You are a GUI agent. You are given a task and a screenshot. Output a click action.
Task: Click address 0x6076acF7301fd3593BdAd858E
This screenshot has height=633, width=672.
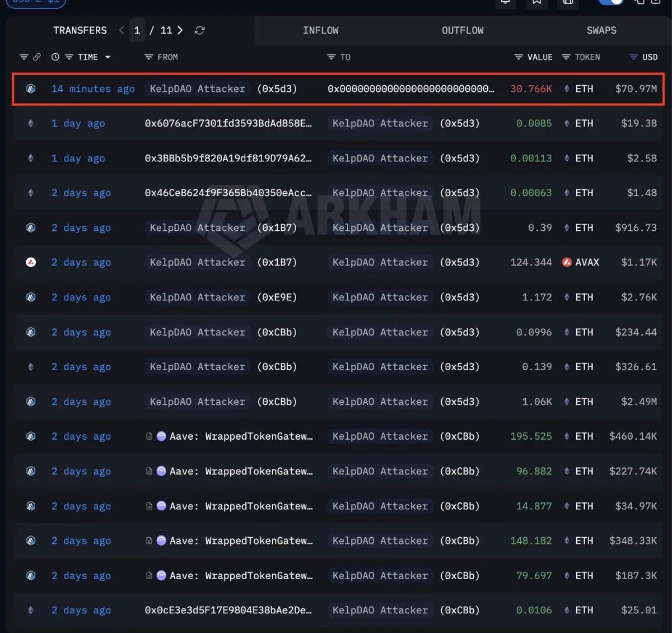coord(228,123)
